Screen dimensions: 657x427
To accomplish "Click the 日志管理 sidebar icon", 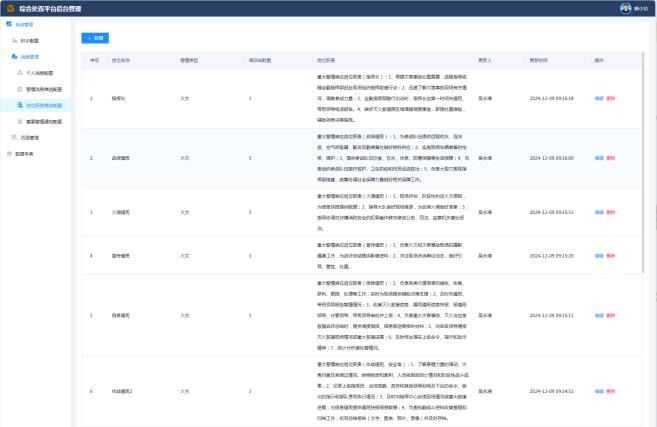I will click(13, 136).
